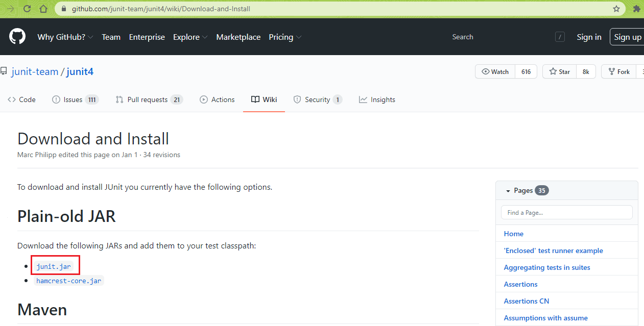Click the browser home icon

tap(43, 9)
